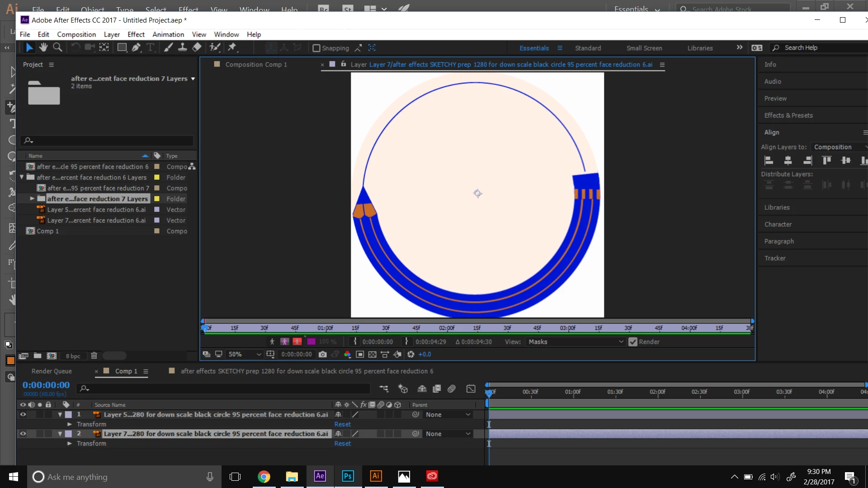The height and width of the screenshot is (488, 868).
Task: Open the 50% magnification dropdown
Action: pyautogui.click(x=245, y=355)
